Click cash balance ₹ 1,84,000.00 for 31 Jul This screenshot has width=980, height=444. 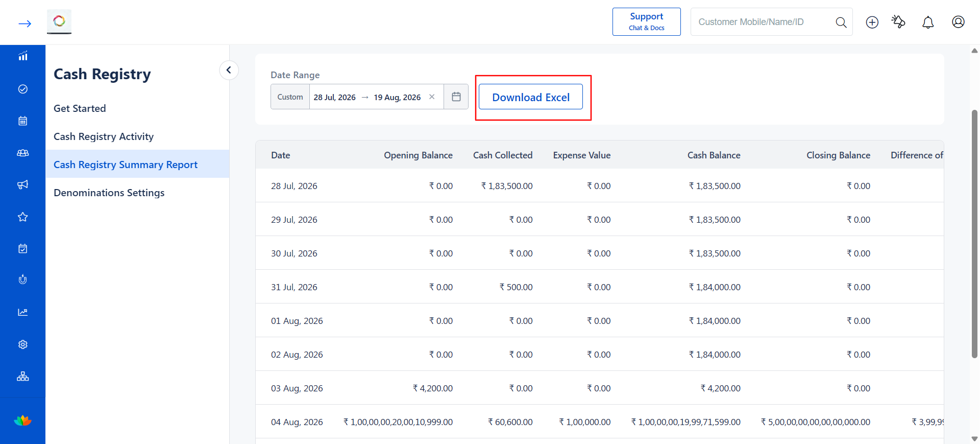pyautogui.click(x=715, y=287)
